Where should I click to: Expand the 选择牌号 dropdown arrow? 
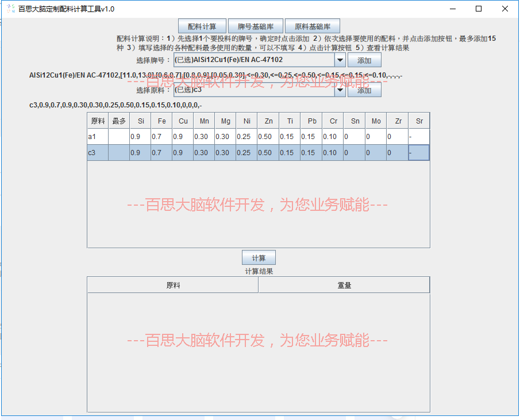click(340, 60)
